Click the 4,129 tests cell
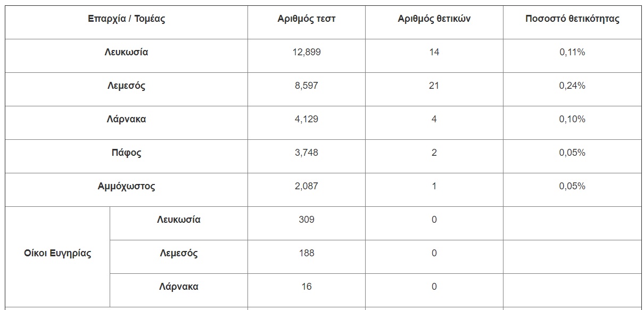Viewport: 644px width, 310px height. tap(307, 119)
